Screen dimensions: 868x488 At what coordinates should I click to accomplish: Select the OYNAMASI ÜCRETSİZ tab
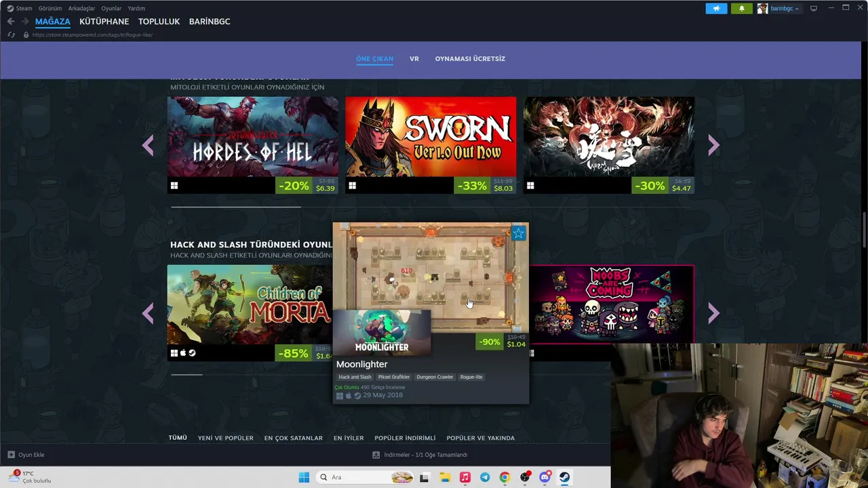(470, 59)
